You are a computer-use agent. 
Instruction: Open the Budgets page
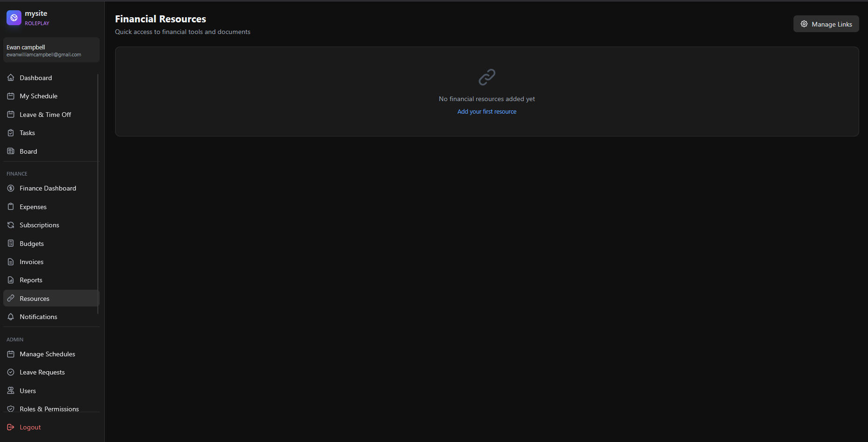point(32,244)
